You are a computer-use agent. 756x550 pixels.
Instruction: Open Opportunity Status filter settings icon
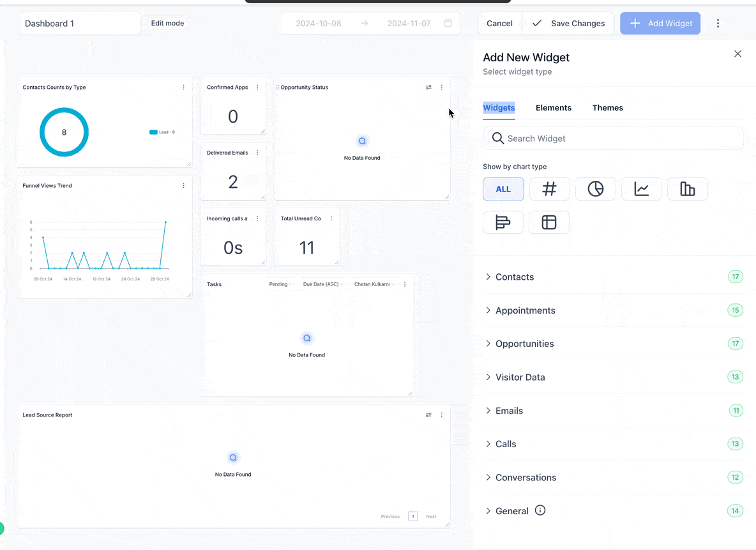coord(428,88)
